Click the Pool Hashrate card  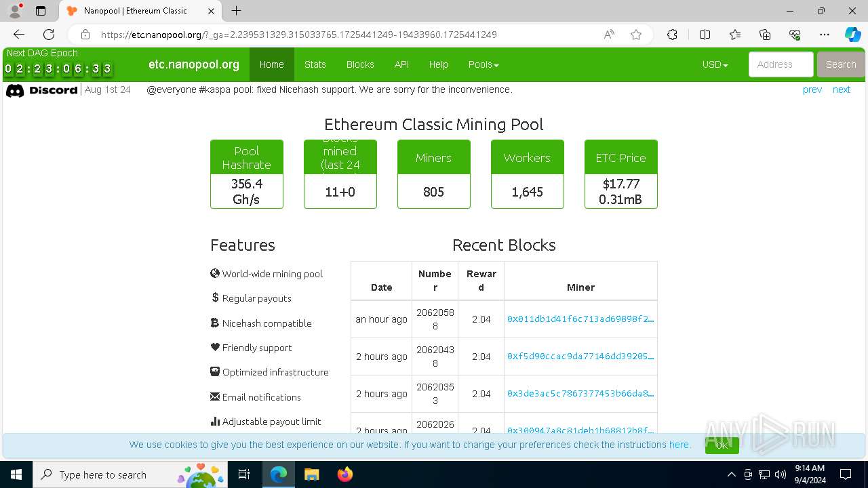[247, 174]
